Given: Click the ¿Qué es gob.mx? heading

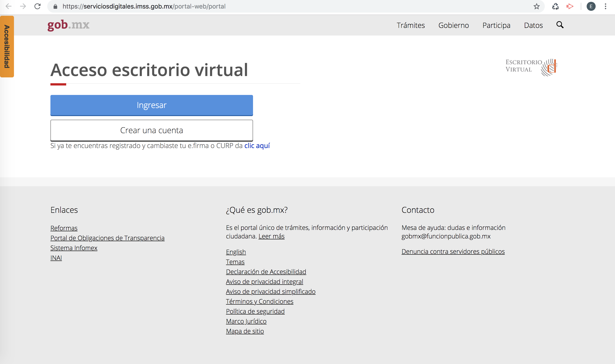Looking at the screenshot, I should pos(257,210).
